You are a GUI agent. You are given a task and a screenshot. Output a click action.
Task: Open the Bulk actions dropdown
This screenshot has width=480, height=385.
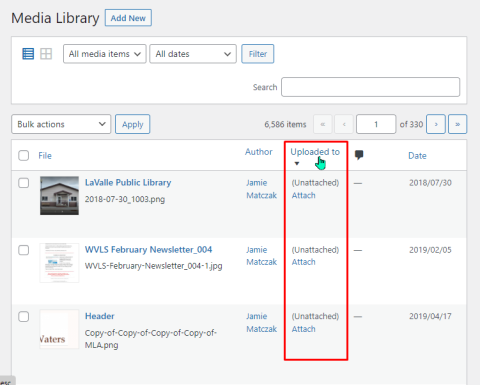[61, 124]
